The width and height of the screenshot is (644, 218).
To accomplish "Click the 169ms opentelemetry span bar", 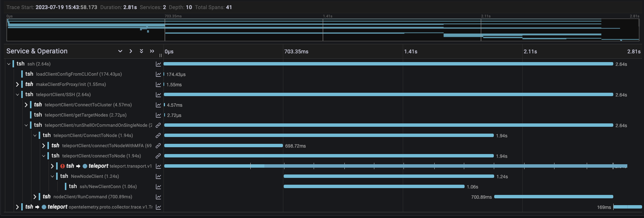I will coord(628,207).
